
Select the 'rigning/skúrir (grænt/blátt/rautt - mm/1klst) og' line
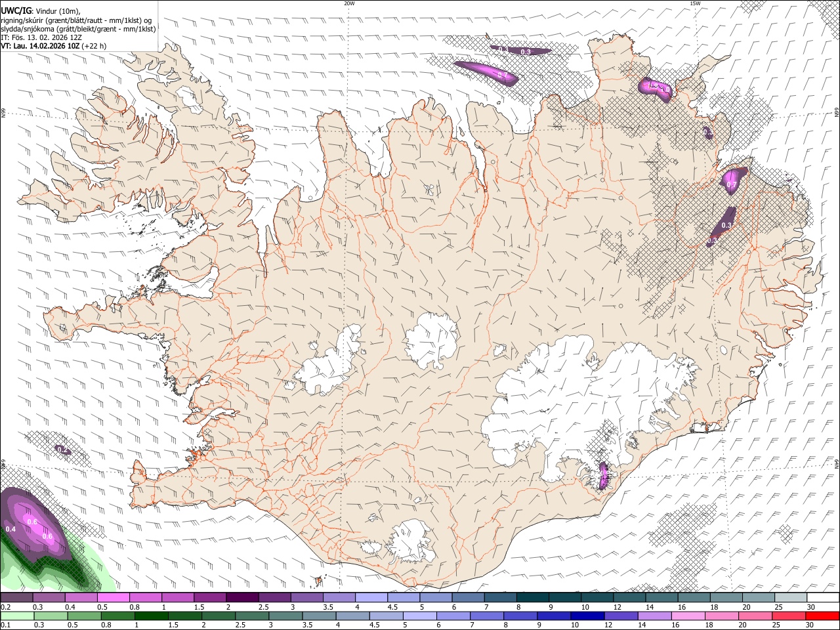[x=76, y=20]
